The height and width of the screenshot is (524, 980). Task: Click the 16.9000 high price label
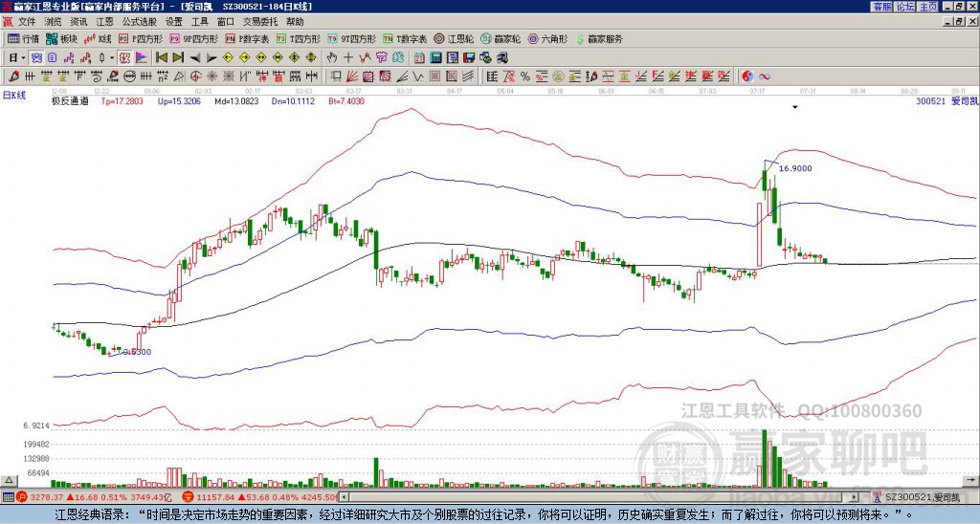[795, 168]
